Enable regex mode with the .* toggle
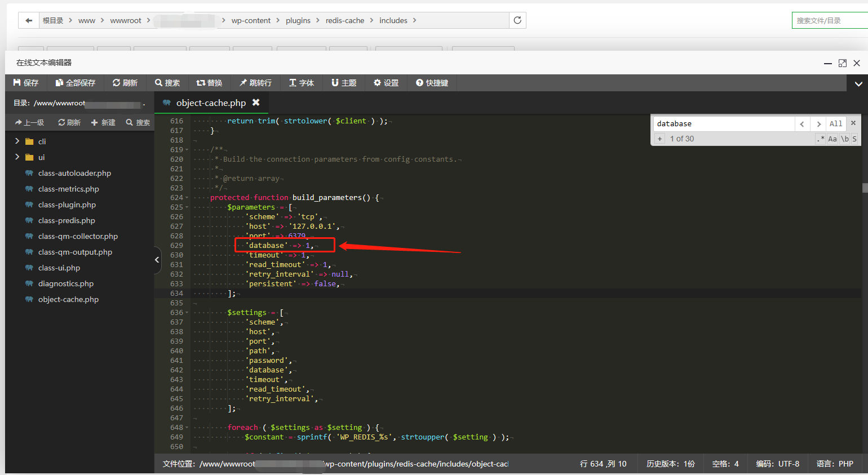This screenshot has height=475, width=868. 821,139
